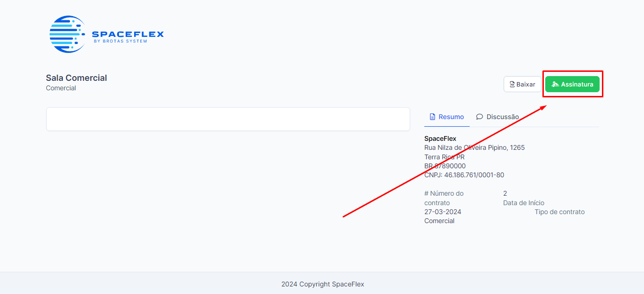Click the 2024 Copyright SpaceFlex footer

(323, 284)
